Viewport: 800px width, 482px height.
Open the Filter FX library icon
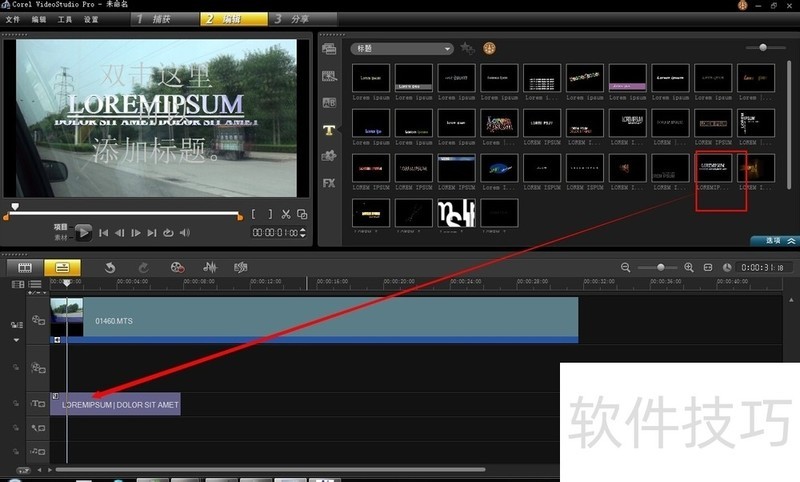click(x=329, y=183)
